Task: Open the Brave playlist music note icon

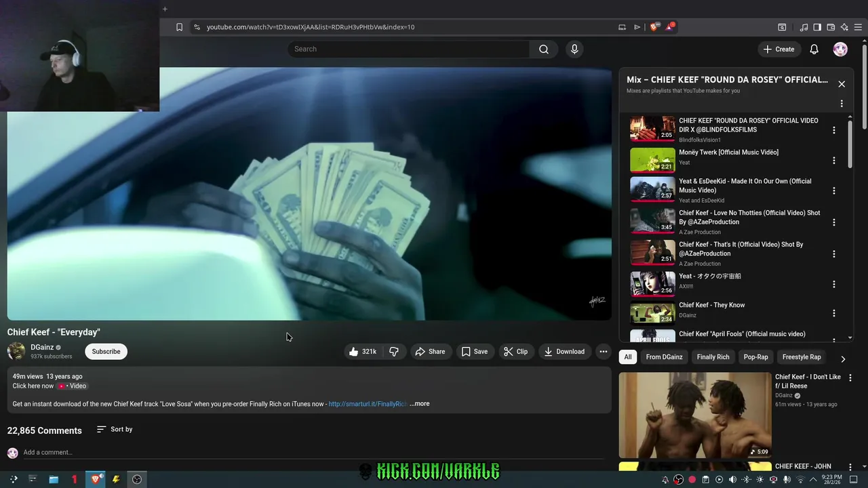Action: tap(804, 27)
